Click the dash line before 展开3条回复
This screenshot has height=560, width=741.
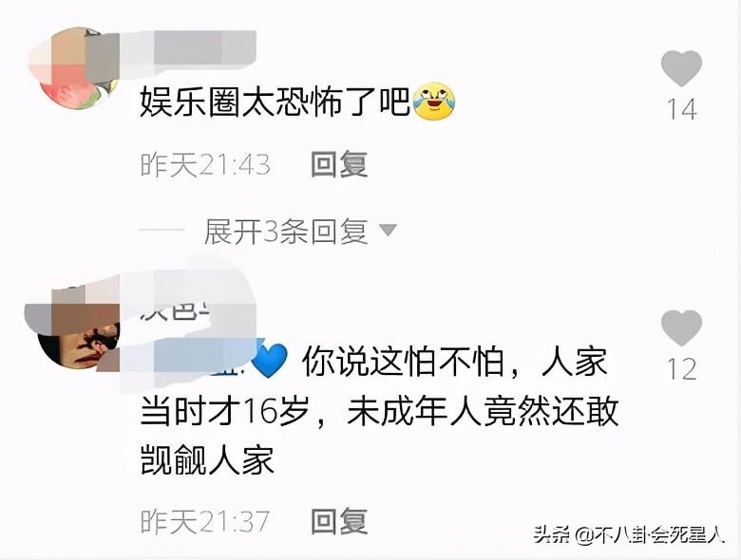click(162, 230)
